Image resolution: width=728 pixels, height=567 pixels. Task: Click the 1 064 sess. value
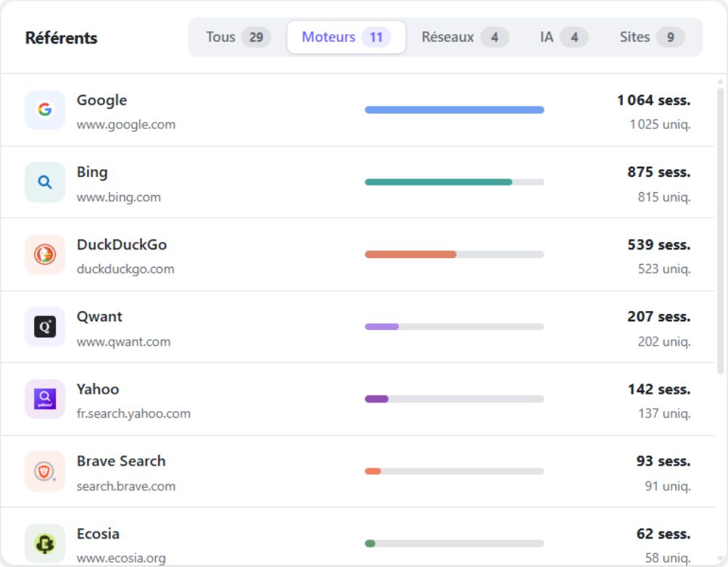pos(654,100)
